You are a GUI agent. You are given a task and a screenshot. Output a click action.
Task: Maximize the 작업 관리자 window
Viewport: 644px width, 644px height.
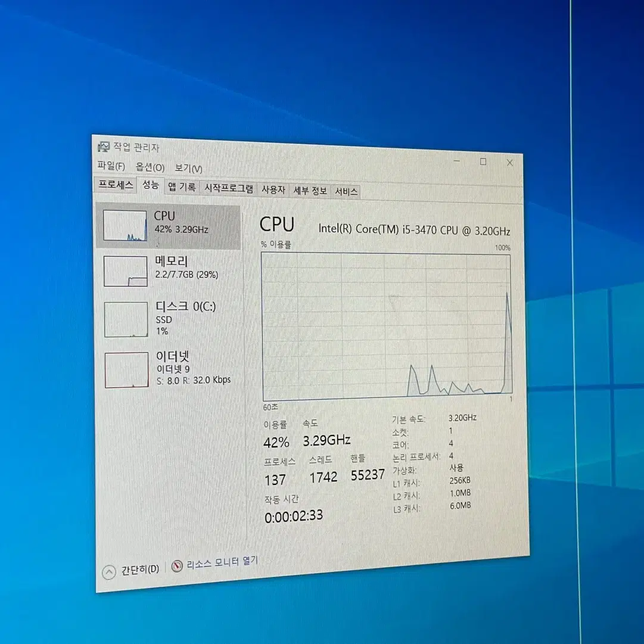click(x=483, y=162)
